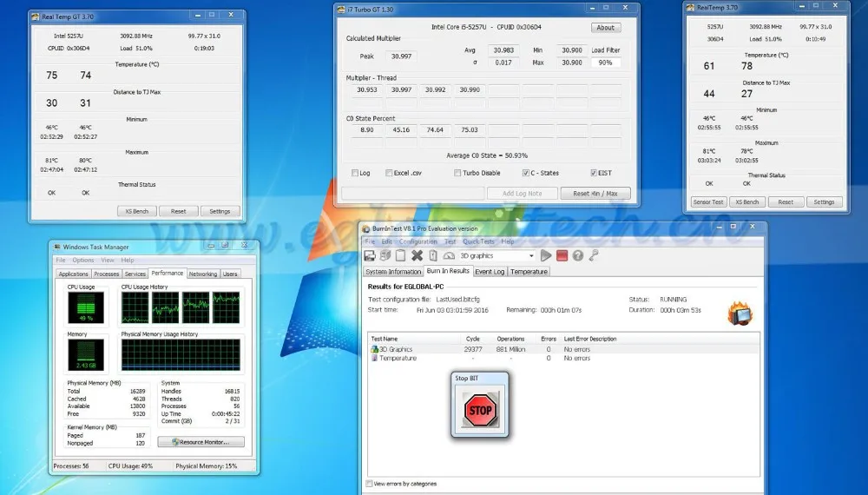This screenshot has width=868, height=495.
Task: Click the log note text field
Action: (x=413, y=194)
